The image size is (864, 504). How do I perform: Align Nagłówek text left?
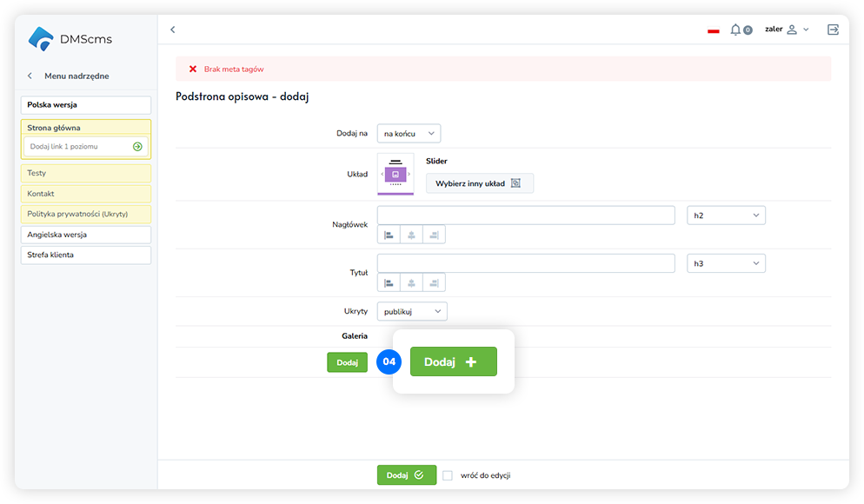click(x=389, y=235)
